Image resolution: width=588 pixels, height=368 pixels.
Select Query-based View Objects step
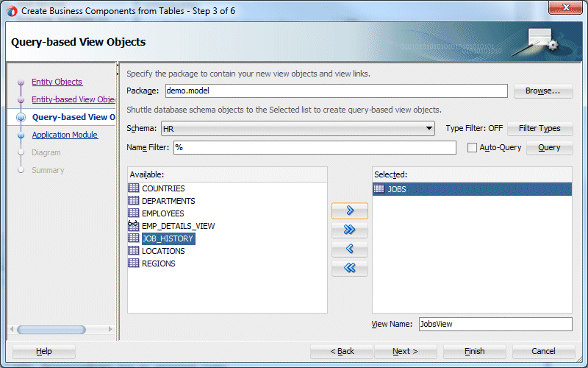[73, 117]
